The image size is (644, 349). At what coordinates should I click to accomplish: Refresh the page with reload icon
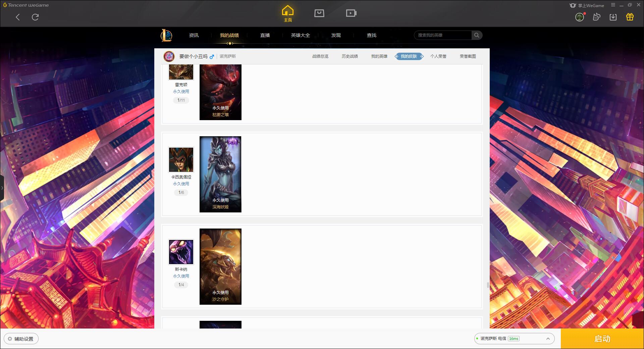[35, 17]
